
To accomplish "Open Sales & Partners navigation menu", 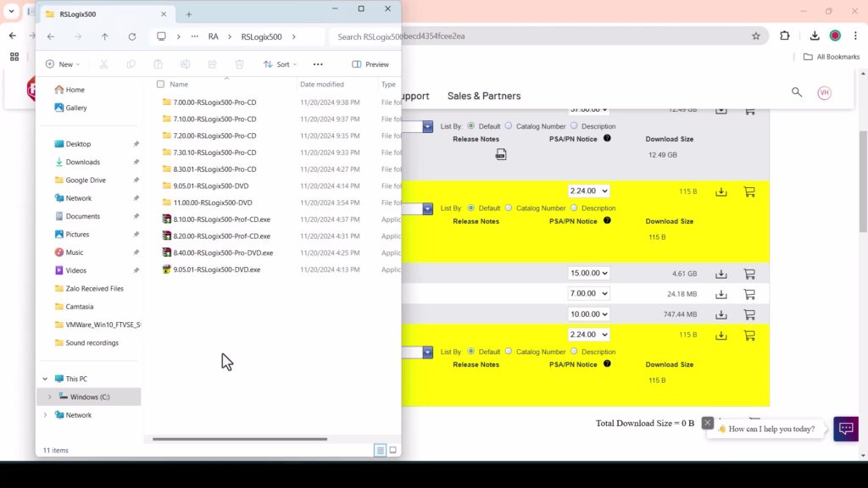I will [483, 96].
